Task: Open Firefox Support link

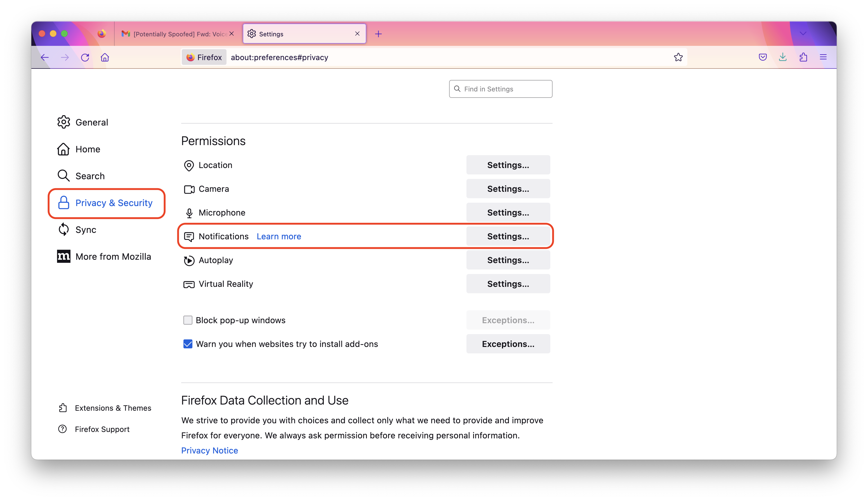Action: [x=94, y=429]
